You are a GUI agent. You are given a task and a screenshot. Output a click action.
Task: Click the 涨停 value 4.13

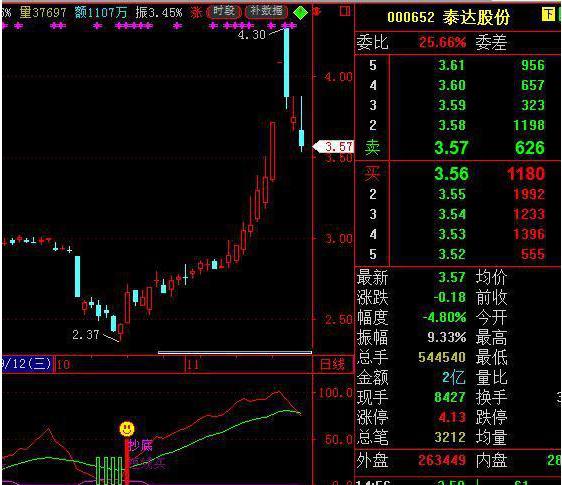click(452, 417)
